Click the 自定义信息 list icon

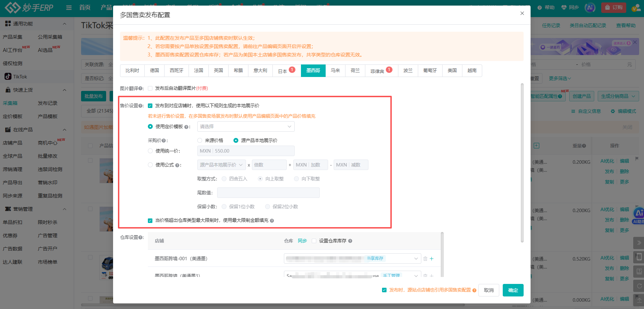click(x=573, y=111)
